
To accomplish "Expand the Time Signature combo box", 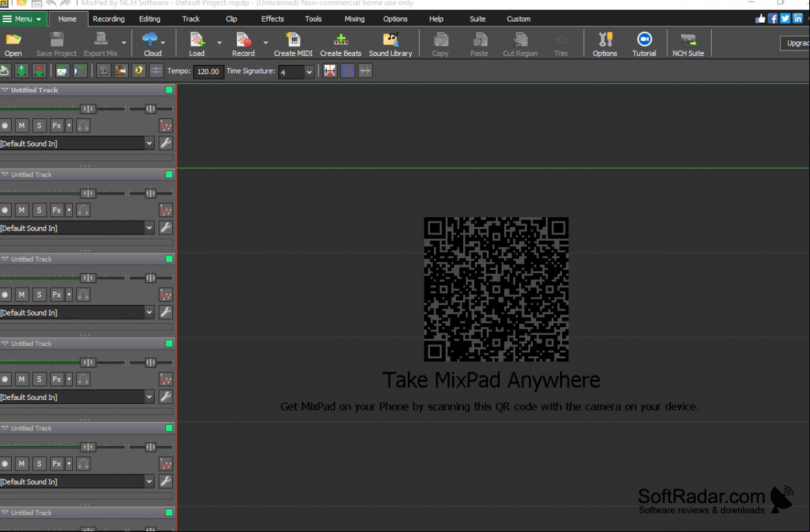I will tap(309, 72).
